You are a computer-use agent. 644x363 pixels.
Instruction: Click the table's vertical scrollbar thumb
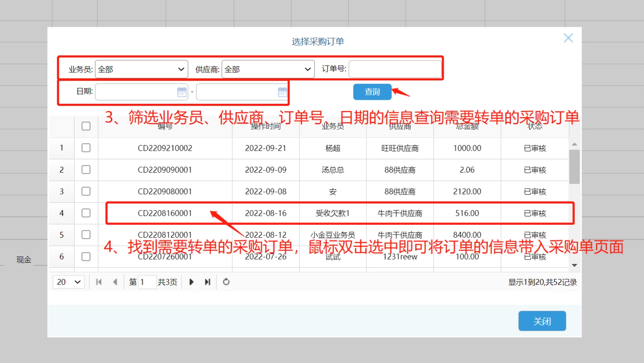coord(574,166)
